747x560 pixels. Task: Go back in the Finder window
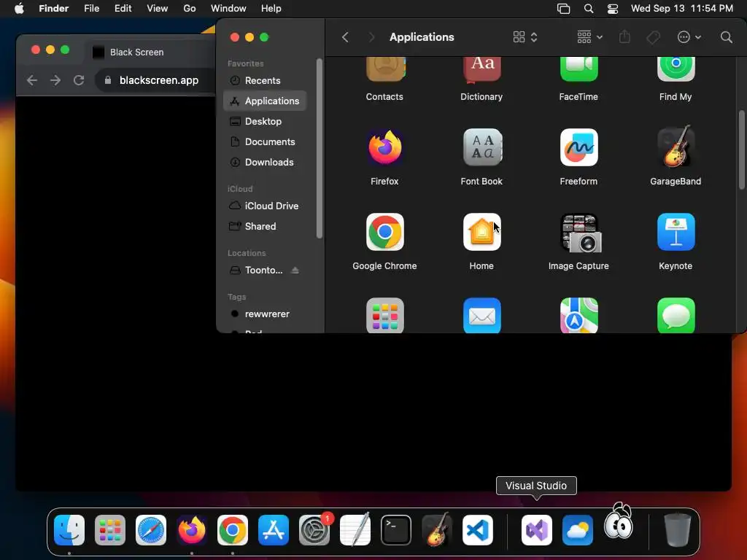tap(345, 37)
